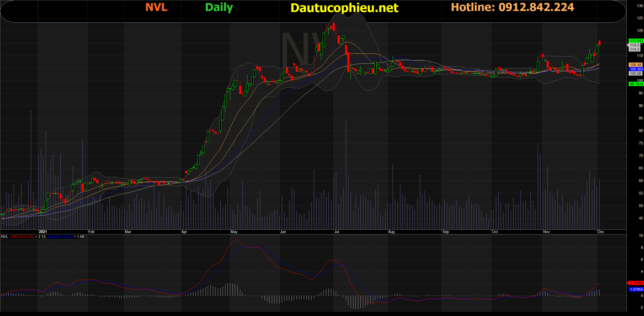
Task: Select the Dec month marker on time axis
Action: (601, 232)
